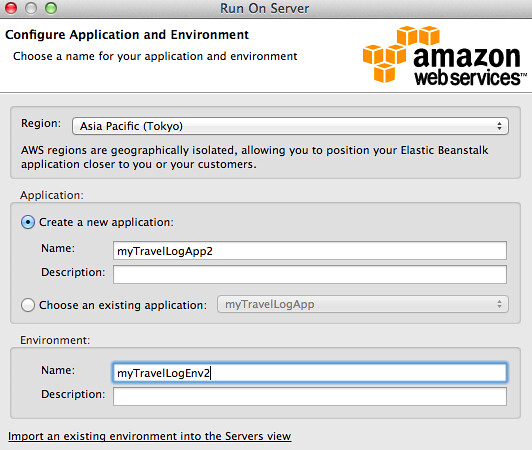The width and height of the screenshot is (532, 450).
Task: Minimize the Run On Server window
Action: (x=31, y=8)
